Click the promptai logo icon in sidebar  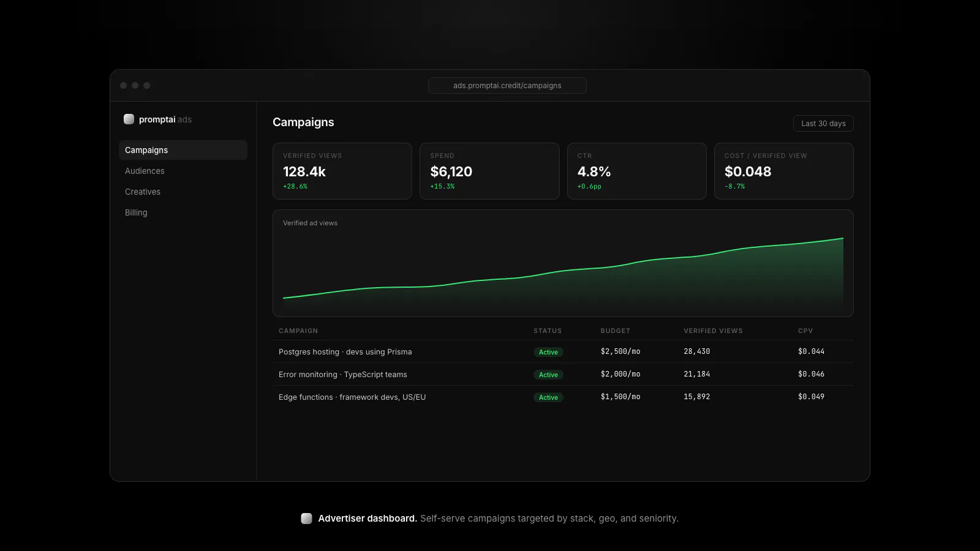pos(129,119)
